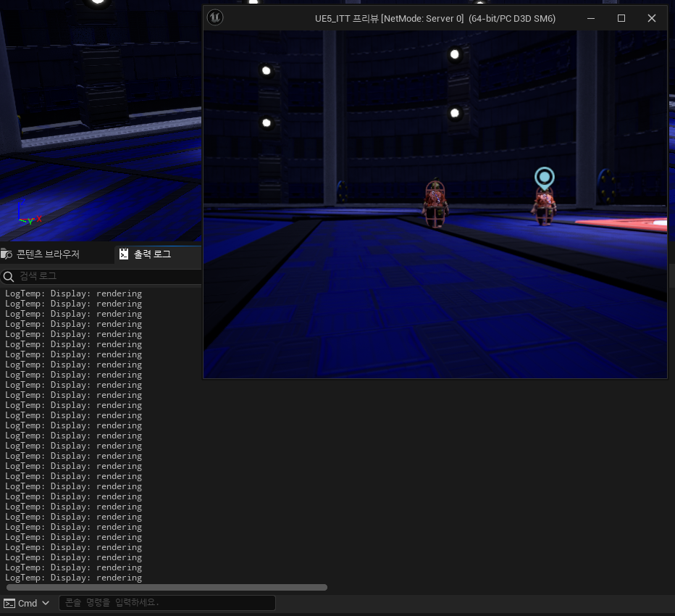Click the XYZ axis gizmo in viewport
The image size is (675, 616).
tap(29, 213)
